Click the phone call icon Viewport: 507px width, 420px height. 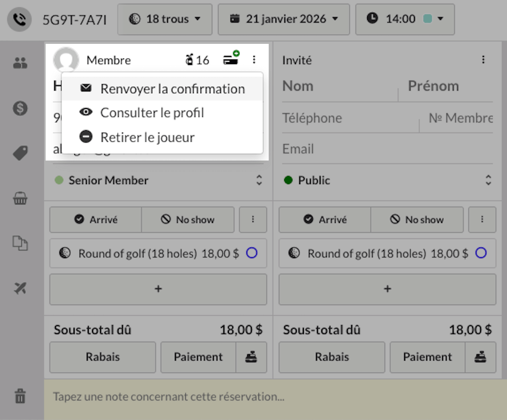[x=19, y=19]
